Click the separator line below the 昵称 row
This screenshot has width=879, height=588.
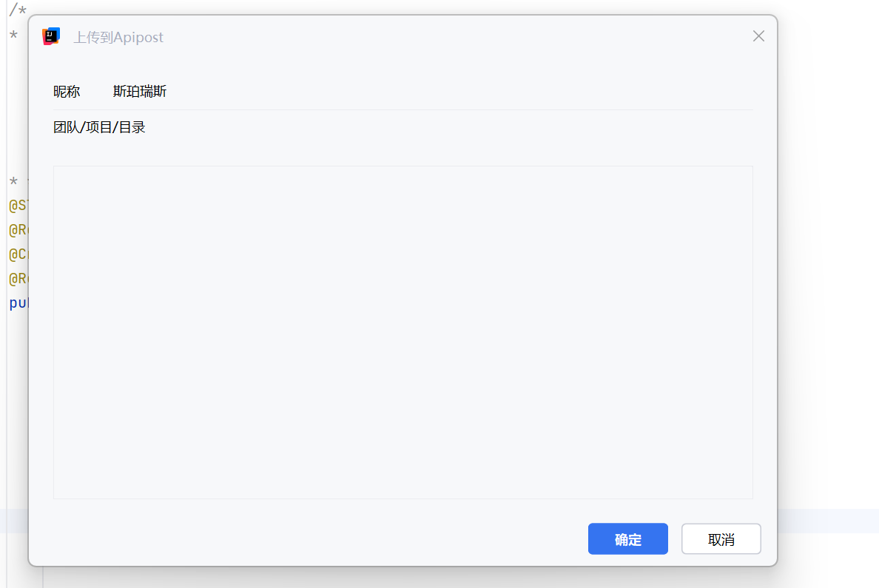pyautogui.click(x=403, y=109)
